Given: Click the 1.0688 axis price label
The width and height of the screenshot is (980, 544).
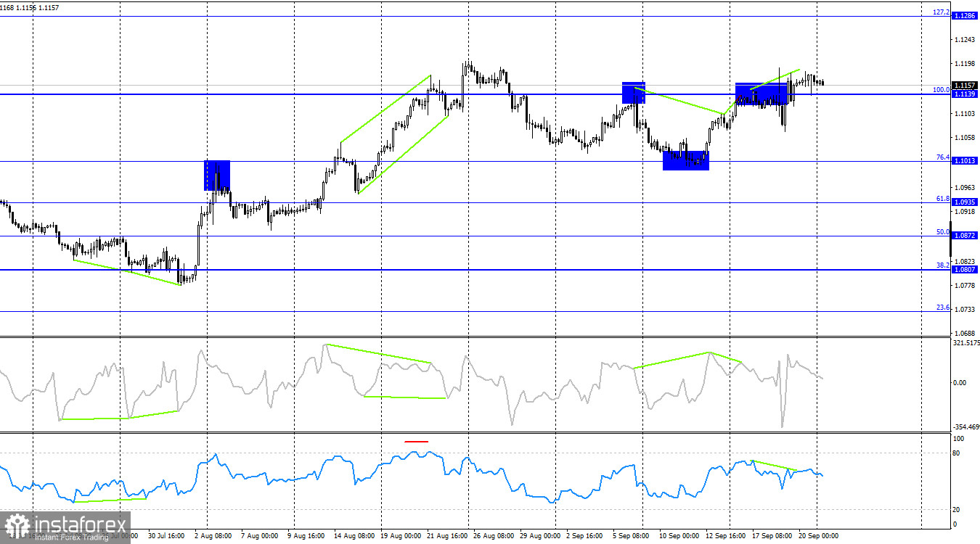Looking at the screenshot, I should click(x=965, y=334).
